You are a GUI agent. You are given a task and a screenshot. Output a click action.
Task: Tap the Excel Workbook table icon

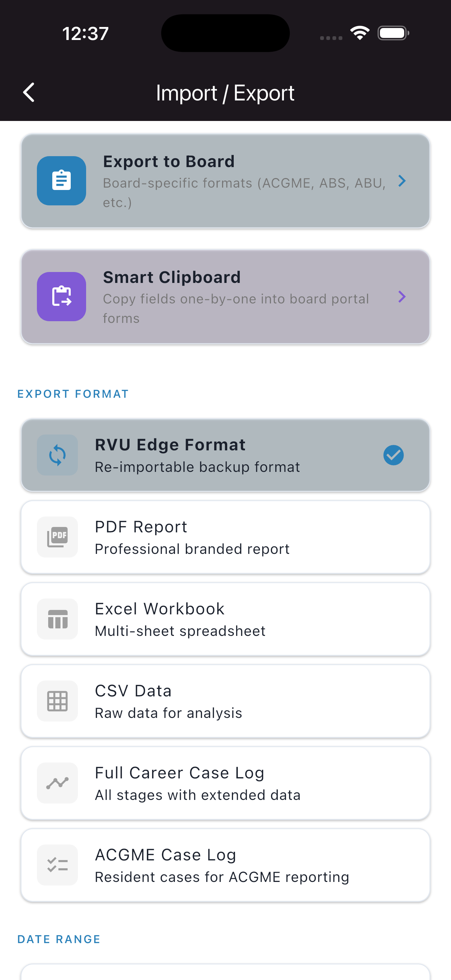click(57, 619)
